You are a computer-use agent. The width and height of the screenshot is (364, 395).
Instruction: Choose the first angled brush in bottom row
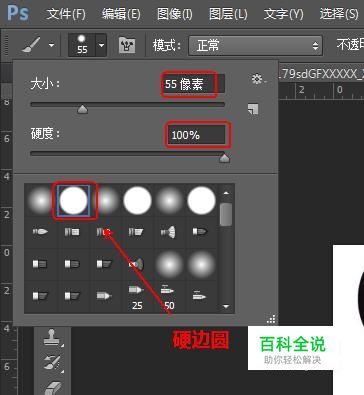pos(40,296)
